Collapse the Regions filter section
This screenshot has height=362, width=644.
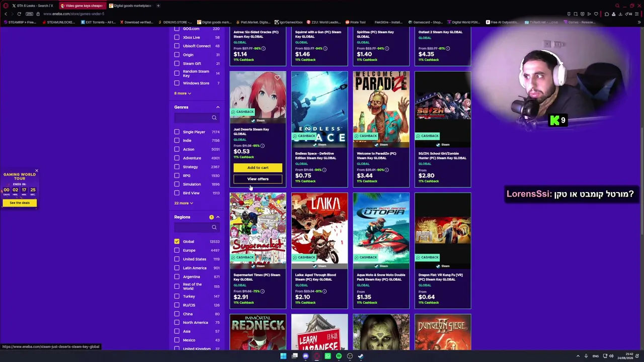click(x=218, y=217)
